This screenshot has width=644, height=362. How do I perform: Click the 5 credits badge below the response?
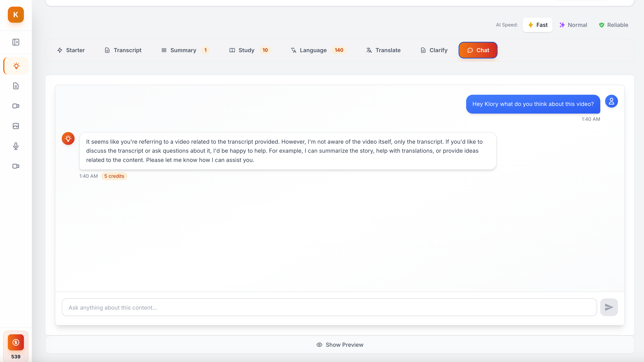click(114, 176)
